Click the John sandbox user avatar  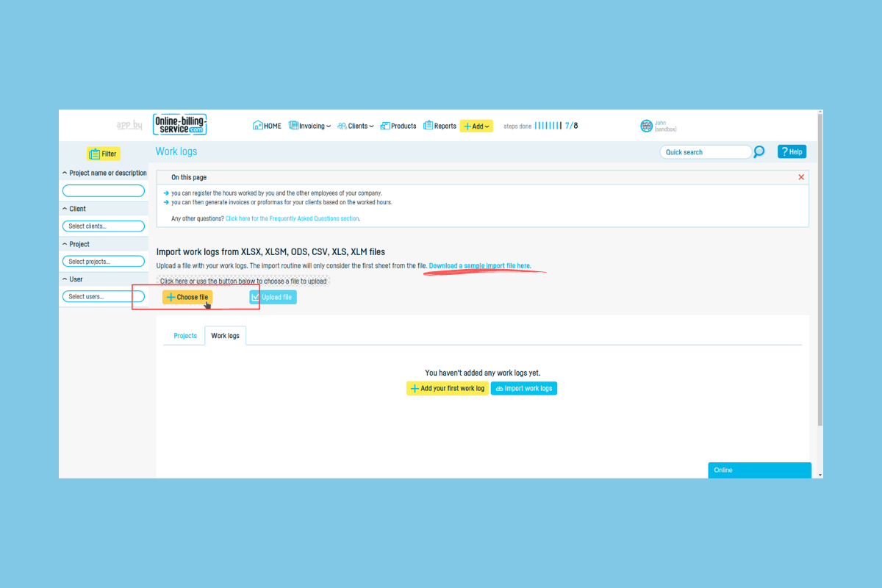tap(647, 126)
